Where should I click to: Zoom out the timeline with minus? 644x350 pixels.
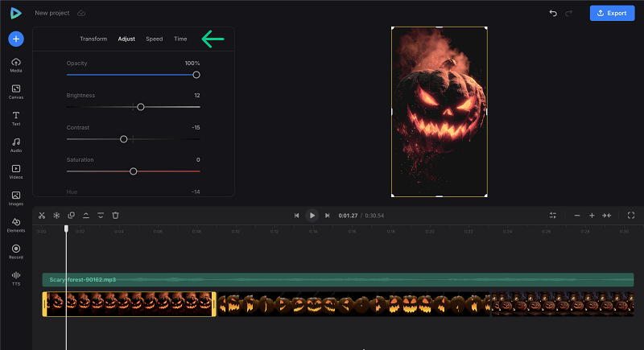click(577, 216)
